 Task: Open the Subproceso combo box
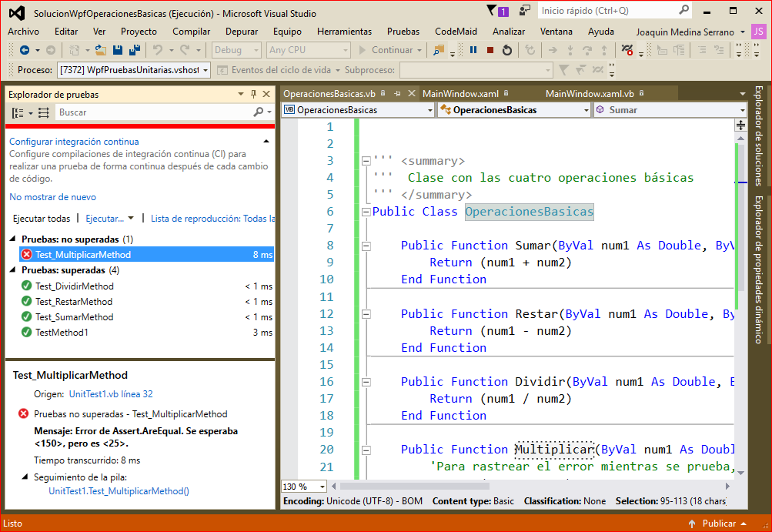point(476,70)
